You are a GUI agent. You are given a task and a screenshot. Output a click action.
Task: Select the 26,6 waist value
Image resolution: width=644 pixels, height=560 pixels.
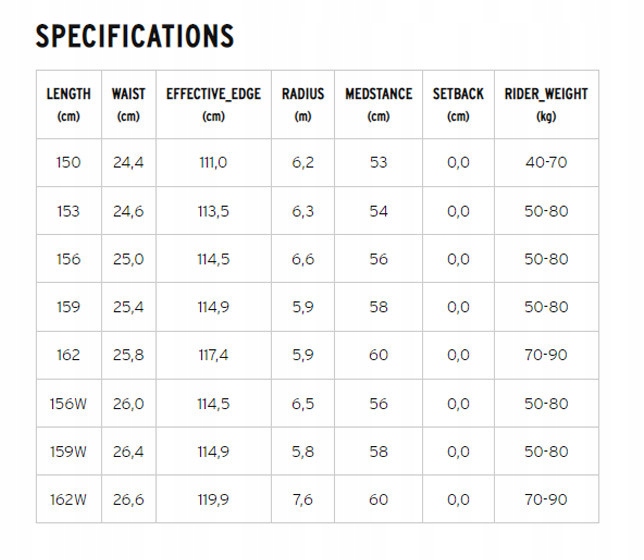point(128,499)
